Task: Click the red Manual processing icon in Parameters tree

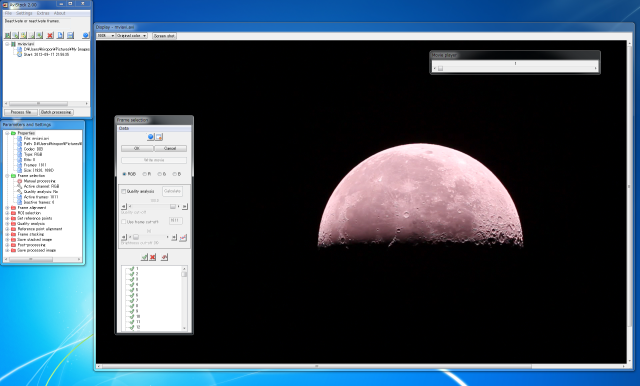Action: [x=19, y=181]
